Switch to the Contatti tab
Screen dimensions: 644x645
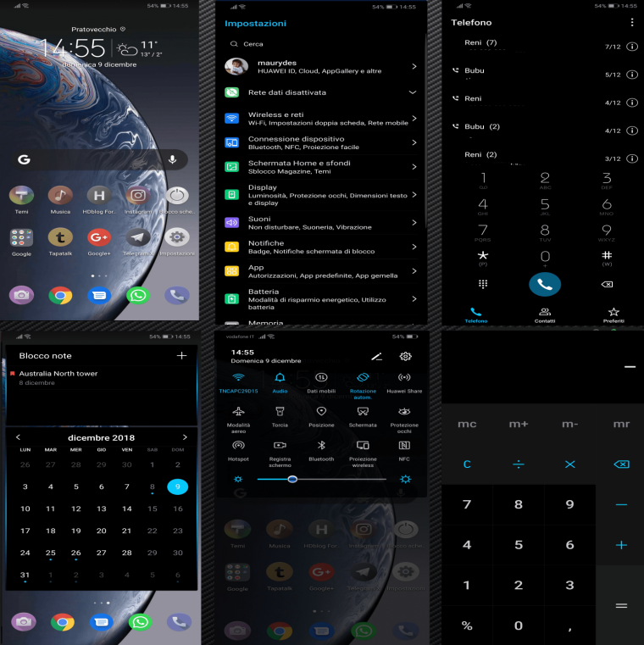545,314
